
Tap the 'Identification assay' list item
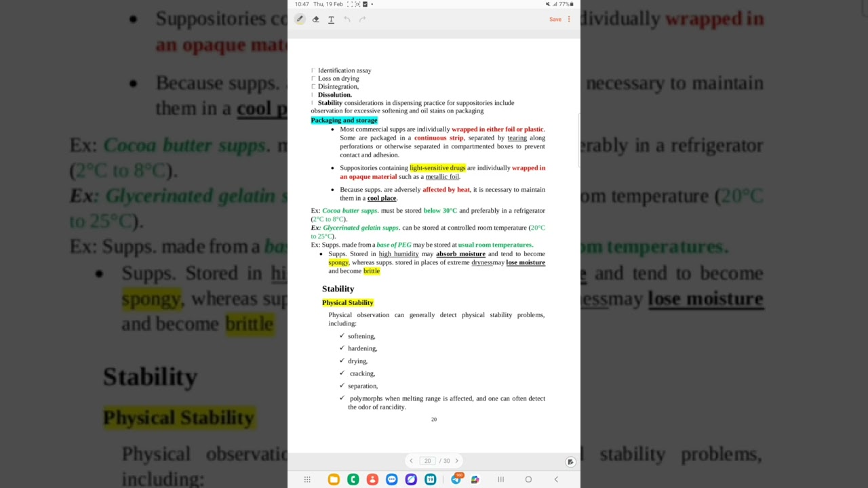tap(344, 70)
